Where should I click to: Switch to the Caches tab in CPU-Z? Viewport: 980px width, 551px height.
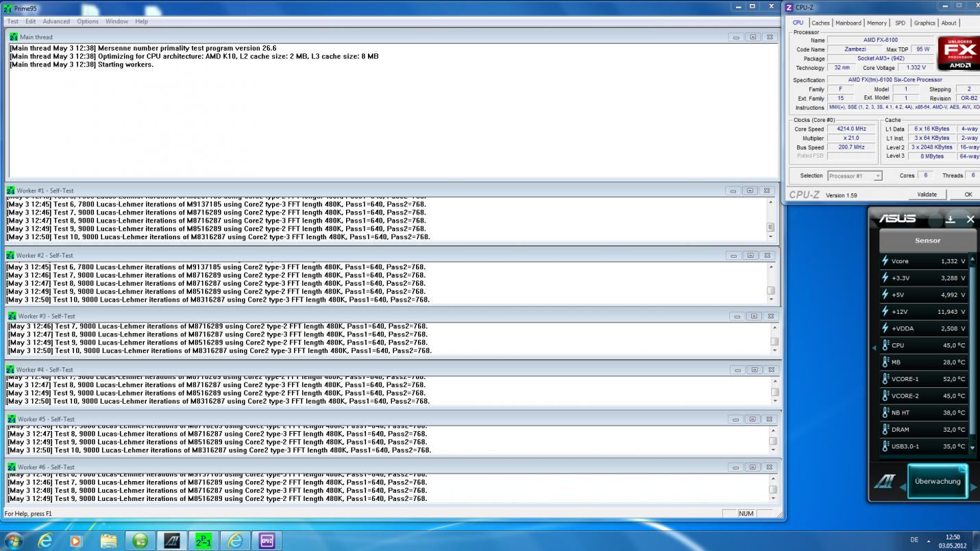[820, 23]
